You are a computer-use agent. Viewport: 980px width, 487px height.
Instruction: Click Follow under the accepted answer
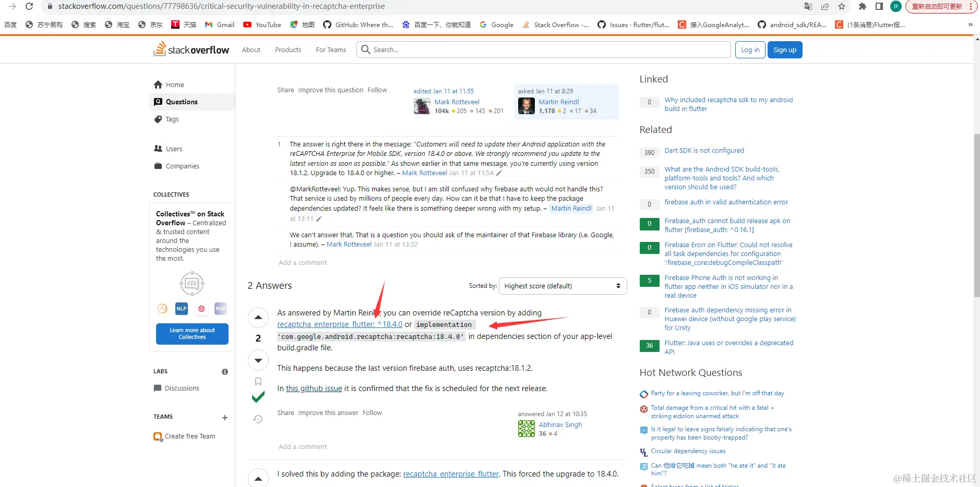point(372,412)
